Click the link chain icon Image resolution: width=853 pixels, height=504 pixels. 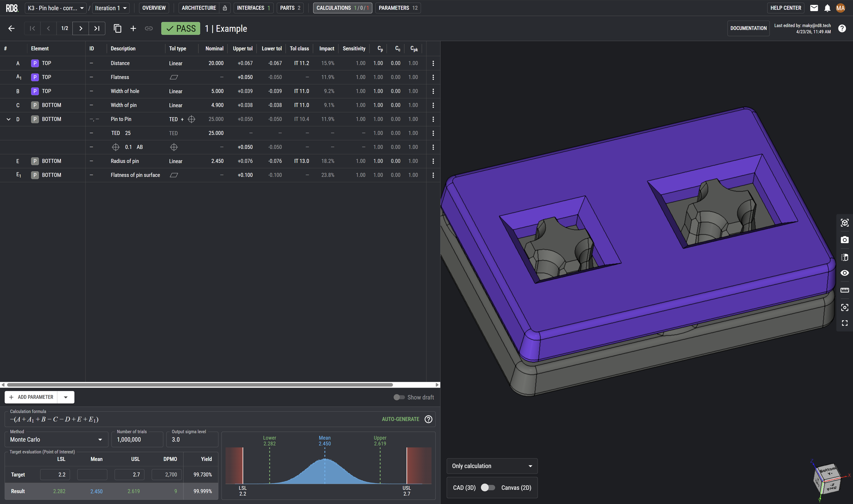tap(149, 29)
